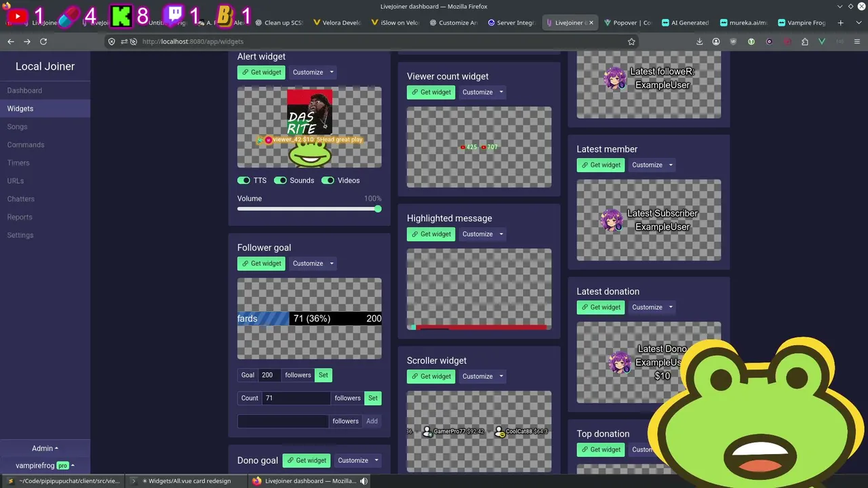Click the Volume slider handle
Image resolution: width=868 pixels, height=488 pixels.
pos(378,209)
